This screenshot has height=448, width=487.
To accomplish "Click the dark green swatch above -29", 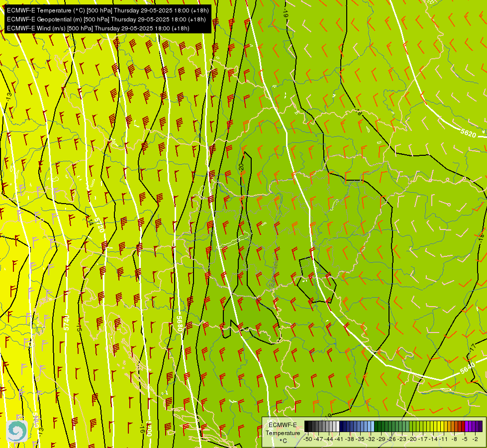I will click(x=380, y=426).
